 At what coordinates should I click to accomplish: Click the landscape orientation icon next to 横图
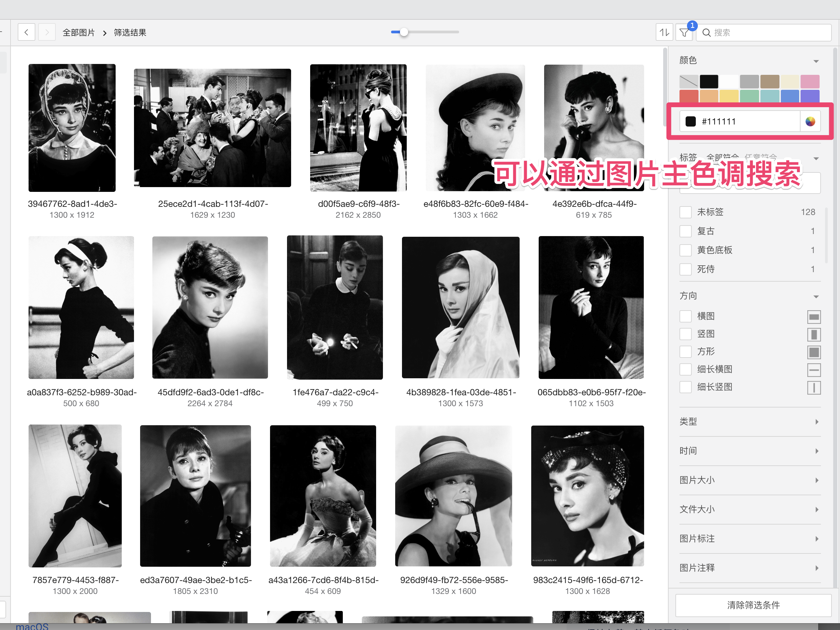tap(814, 317)
